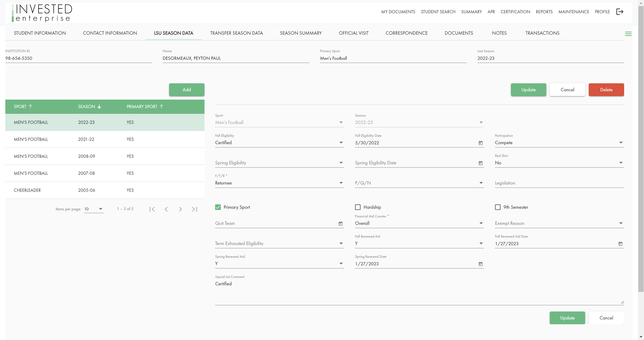644x340 pixels.
Task: Expand the Fall Eligibility dropdown
Action: click(x=341, y=142)
